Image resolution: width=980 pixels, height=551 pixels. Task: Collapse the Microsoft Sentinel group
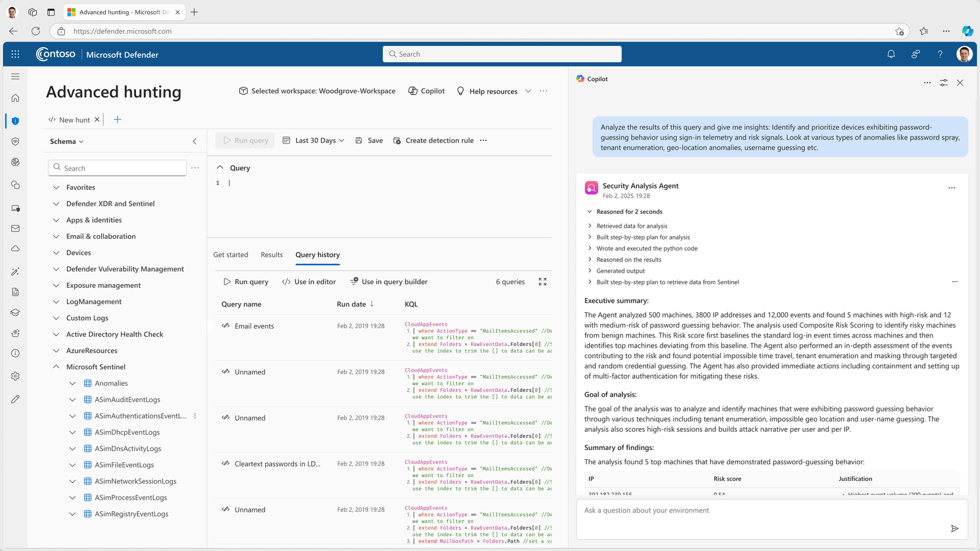[56, 367]
